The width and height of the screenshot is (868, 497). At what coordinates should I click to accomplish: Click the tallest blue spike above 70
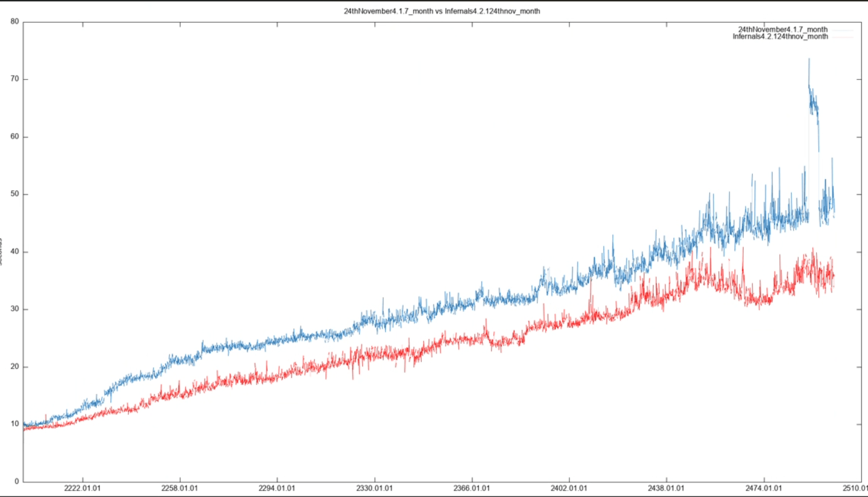pyautogui.click(x=808, y=60)
